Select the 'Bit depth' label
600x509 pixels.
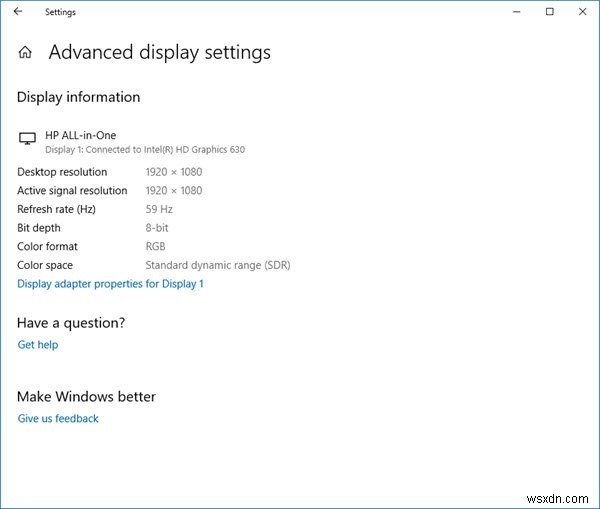point(39,228)
